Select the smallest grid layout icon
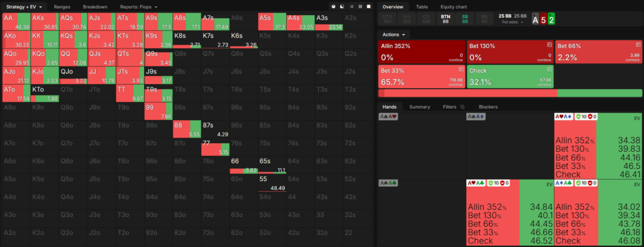The width and height of the screenshot is (644, 247). click(352, 6)
